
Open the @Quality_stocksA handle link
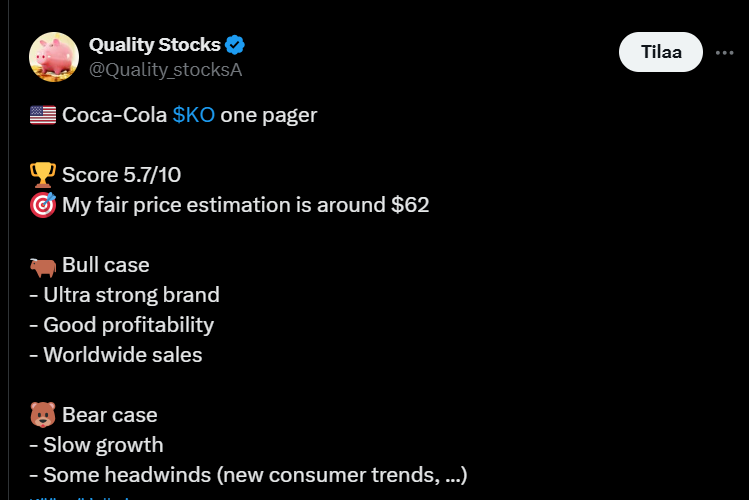[x=165, y=70]
